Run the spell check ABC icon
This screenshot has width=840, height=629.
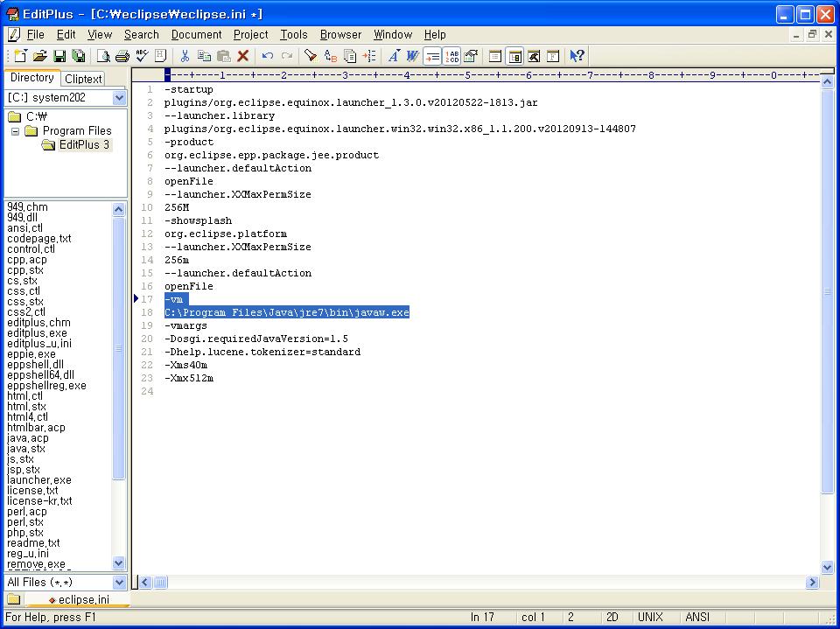tap(142, 56)
